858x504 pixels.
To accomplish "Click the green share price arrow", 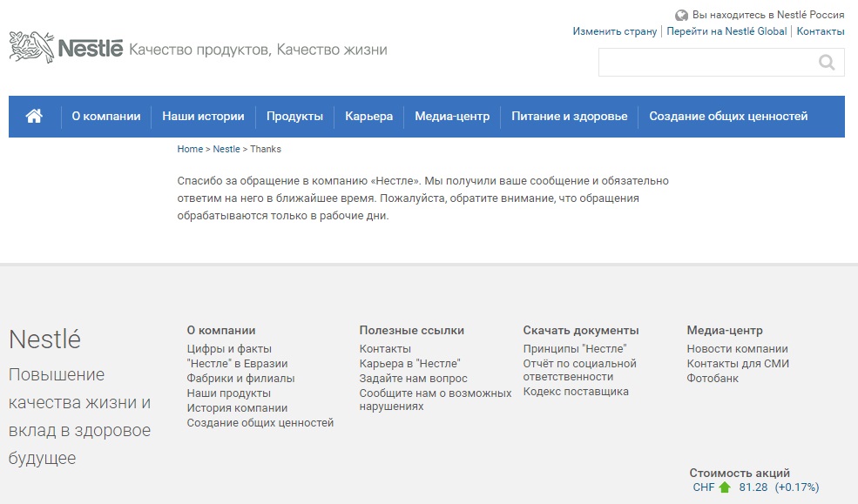I will coord(725,487).
